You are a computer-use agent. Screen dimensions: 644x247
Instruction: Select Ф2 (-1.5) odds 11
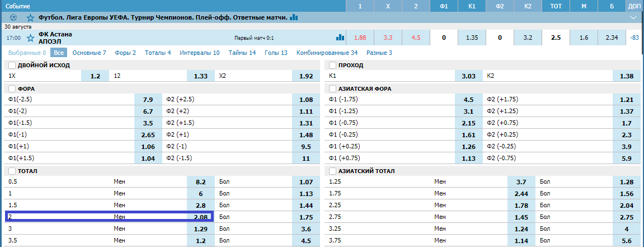[x=306, y=158]
